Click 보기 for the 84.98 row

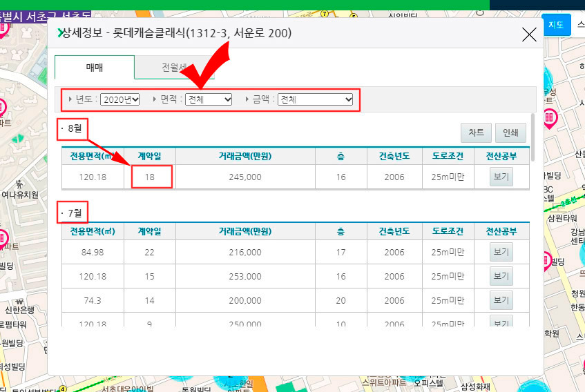tap(501, 252)
